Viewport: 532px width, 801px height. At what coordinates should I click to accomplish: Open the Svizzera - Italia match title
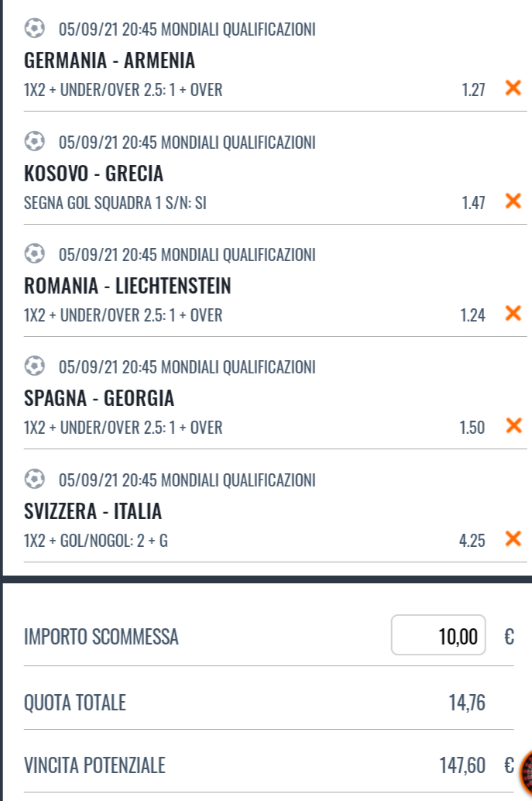[93, 511]
